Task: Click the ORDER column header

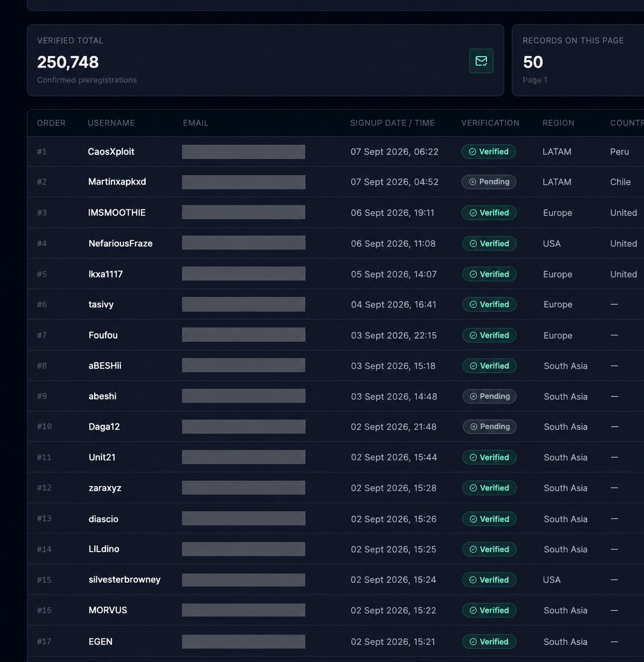Action: [x=51, y=123]
